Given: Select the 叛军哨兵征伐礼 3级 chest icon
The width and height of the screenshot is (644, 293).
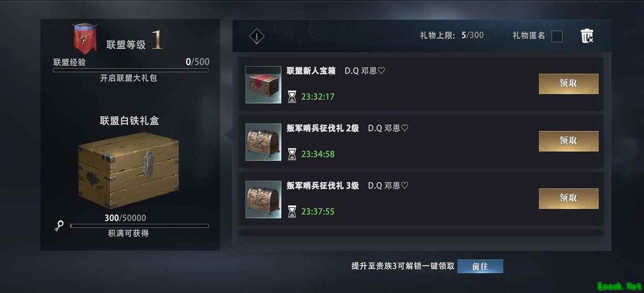Looking at the screenshot, I should click(x=263, y=199).
